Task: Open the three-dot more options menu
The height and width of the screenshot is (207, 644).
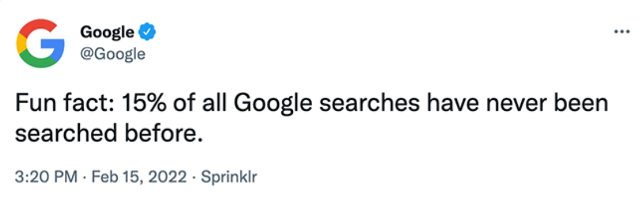Action: (x=622, y=32)
